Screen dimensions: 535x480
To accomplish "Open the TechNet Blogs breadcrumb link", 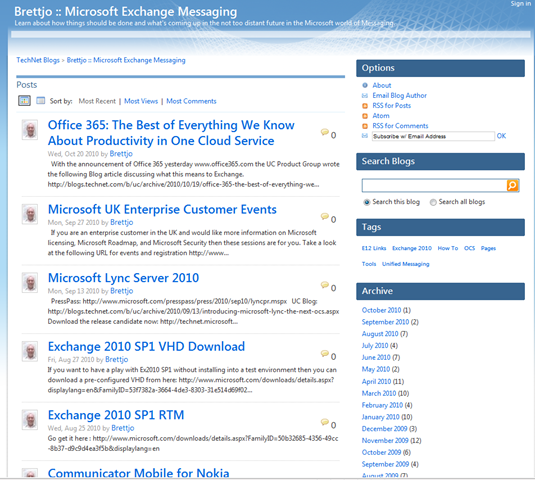I will pyautogui.click(x=38, y=60).
